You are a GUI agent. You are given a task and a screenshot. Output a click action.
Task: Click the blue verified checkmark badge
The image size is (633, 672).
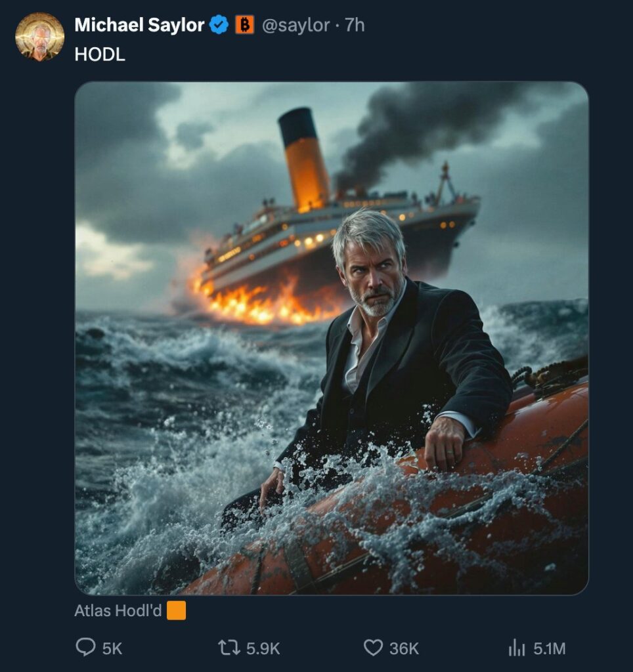(219, 26)
